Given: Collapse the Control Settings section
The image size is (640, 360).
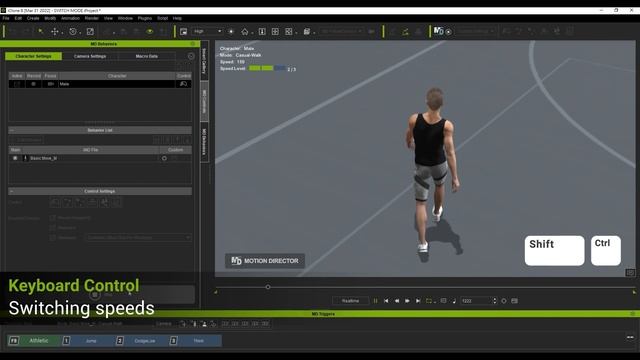Looking at the screenshot, I should (x=12, y=191).
